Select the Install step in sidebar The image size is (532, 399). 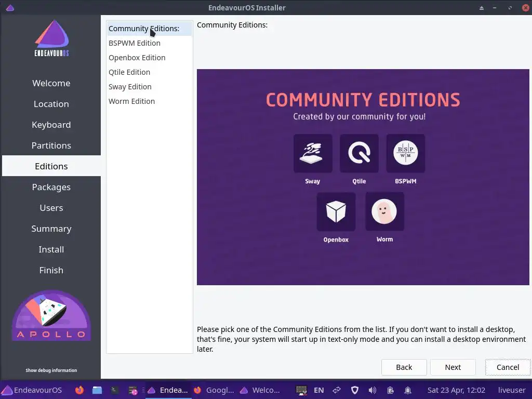51,249
